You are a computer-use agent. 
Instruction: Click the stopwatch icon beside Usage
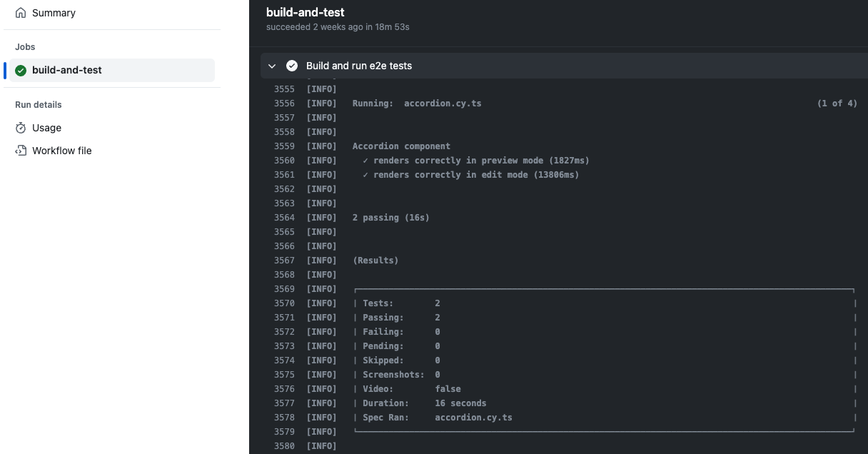coord(21,128)
